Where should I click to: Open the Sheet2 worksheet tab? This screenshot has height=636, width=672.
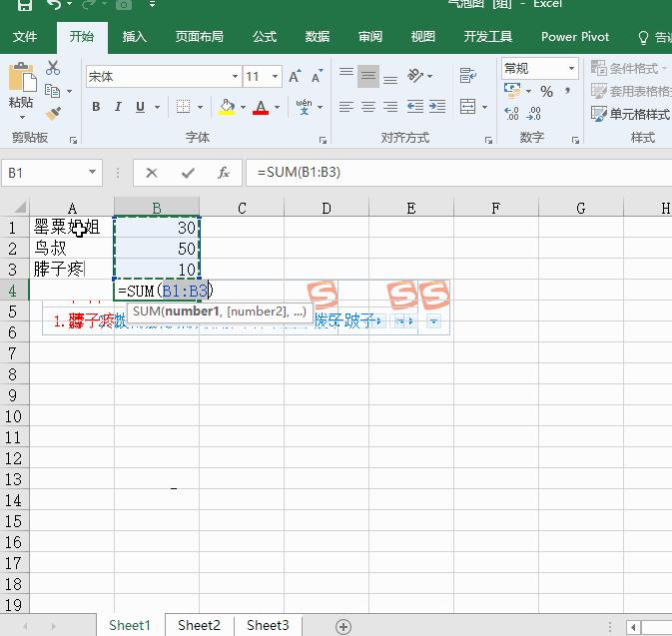(x=199, y=625)
